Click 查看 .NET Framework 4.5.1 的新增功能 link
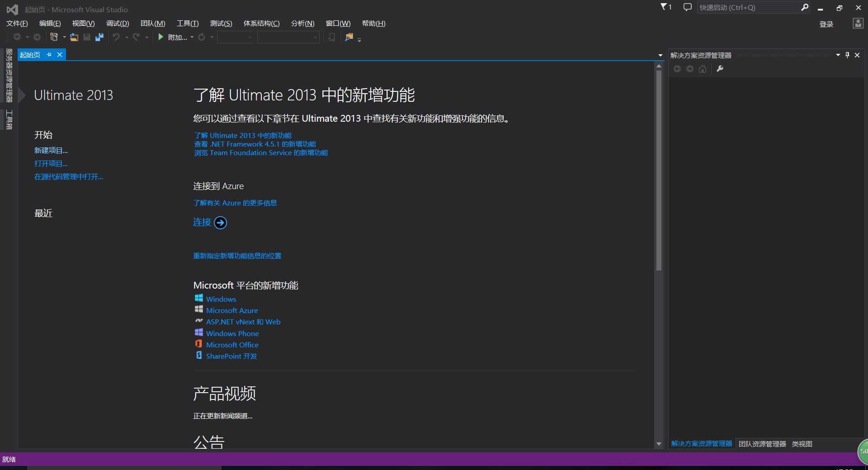 255,144
